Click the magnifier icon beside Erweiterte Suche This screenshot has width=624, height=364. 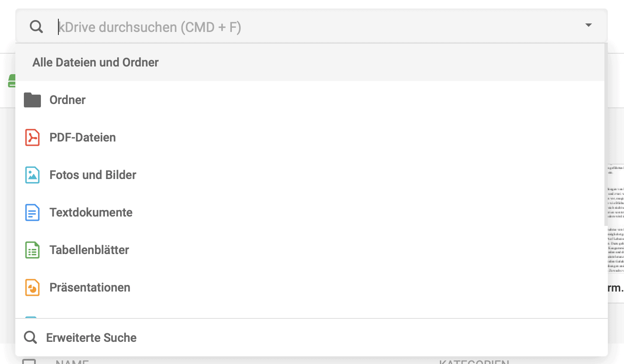[x=30, y=338]
